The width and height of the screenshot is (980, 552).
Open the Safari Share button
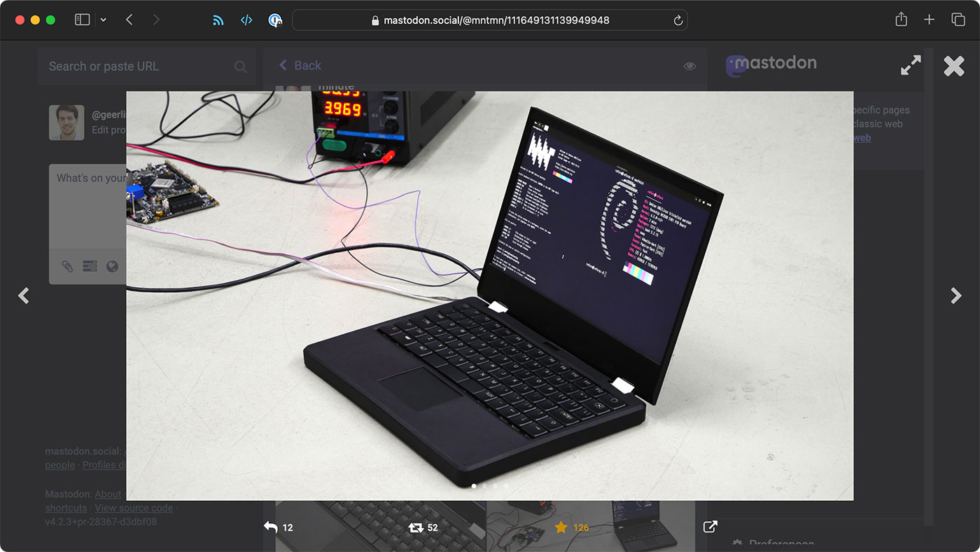901,20
